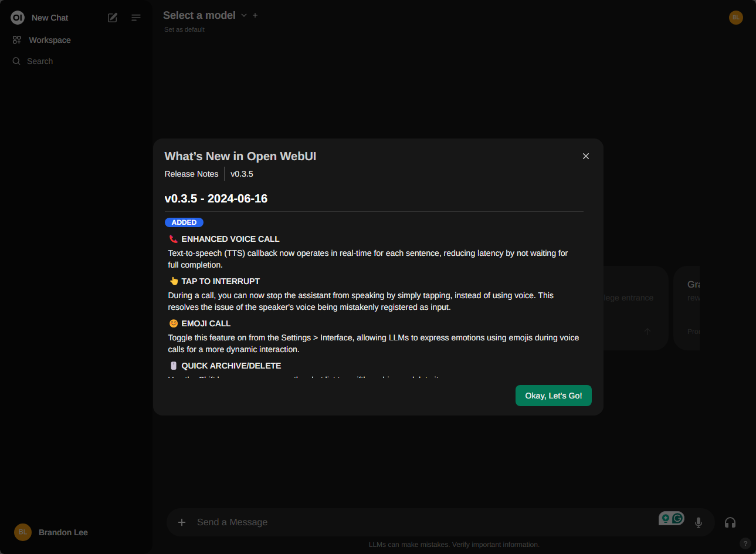Screen dimensions: 756x554
Task: Close the What's New dialog
Action: coord(585,156)
